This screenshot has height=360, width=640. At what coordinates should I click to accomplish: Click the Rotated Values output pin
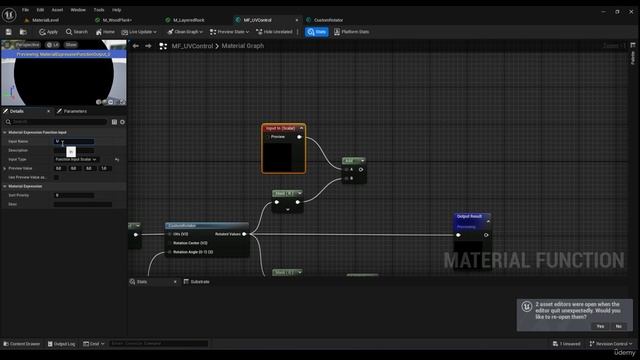pyautogui.click(x=244, y=234)
